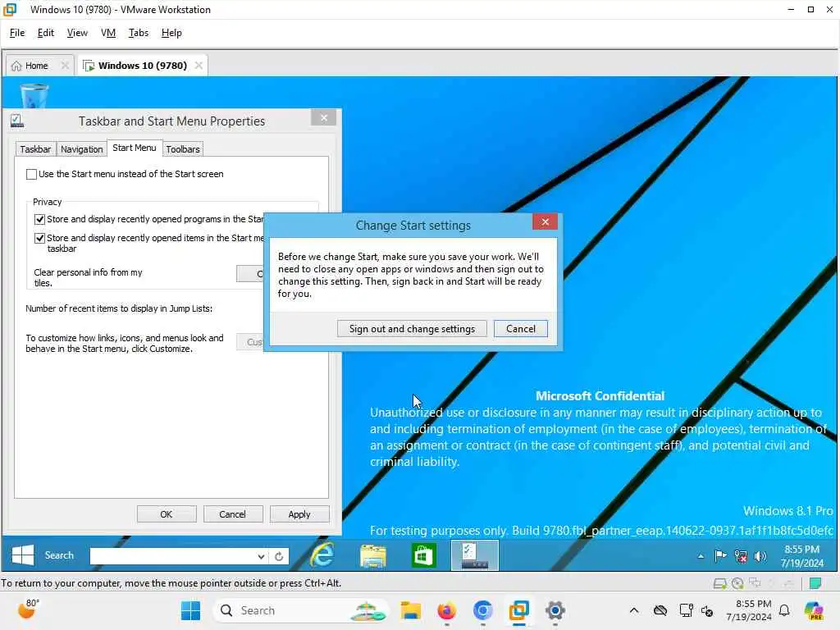Click the VMware status bar CD/DVD icon

(737, 583)
